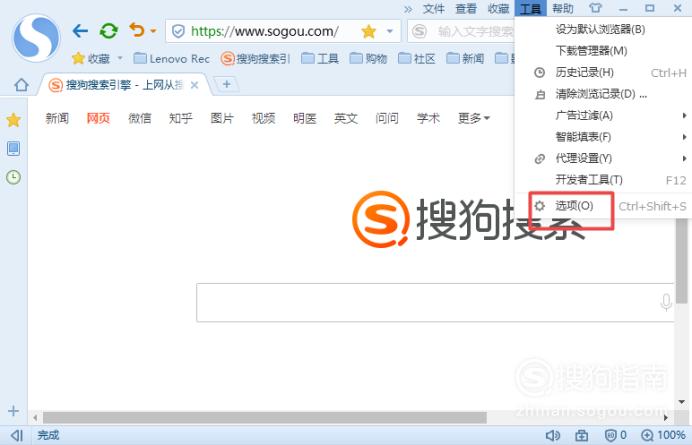Image resolution: width=692 pixels, height=445 pixels.
Task: Open the 文件 menu
Action: click(x=434, y=9)
